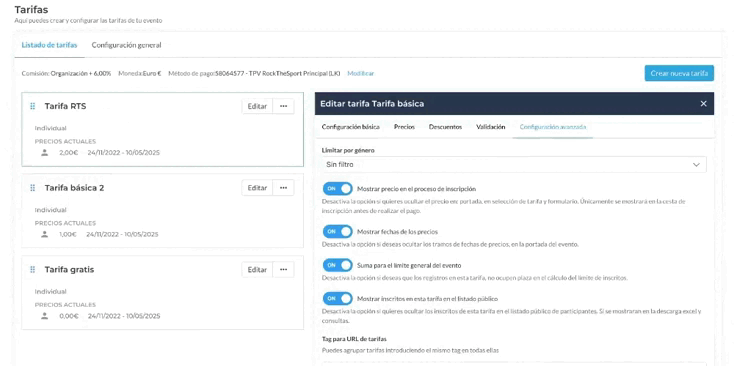
Task: Click the person icon next to 1,00€
Action: (44, 234)
